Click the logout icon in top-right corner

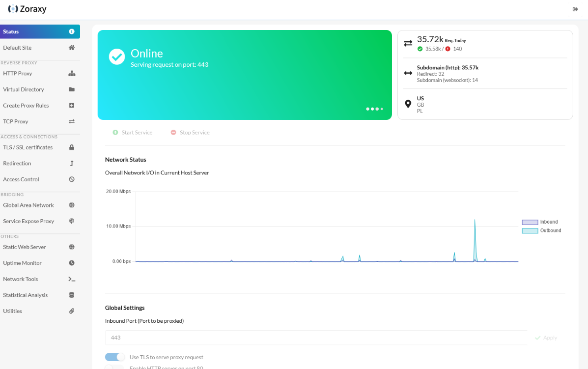(x=575, y=9)
